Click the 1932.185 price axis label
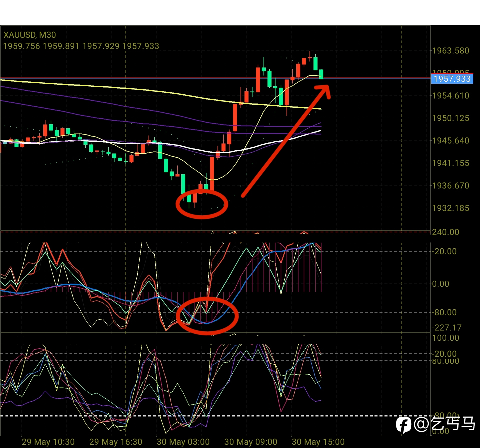Viewport: 480px width, 448px height. click(450, 208)
